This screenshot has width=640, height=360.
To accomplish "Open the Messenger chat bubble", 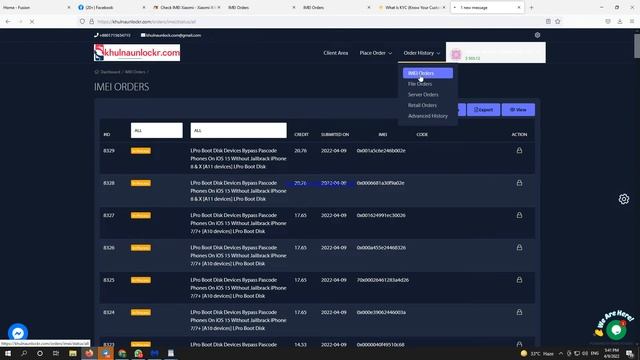I will click(18, 333).
